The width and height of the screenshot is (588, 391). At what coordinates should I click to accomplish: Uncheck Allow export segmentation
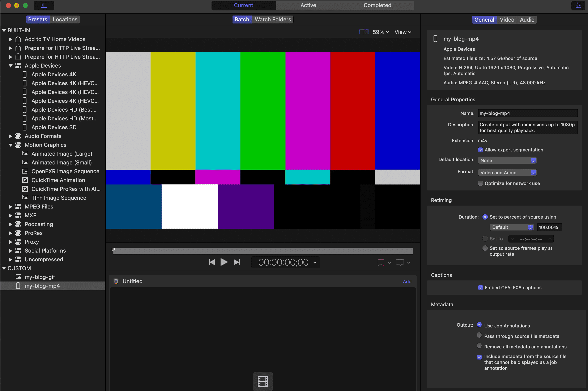[x=481, y=150]
